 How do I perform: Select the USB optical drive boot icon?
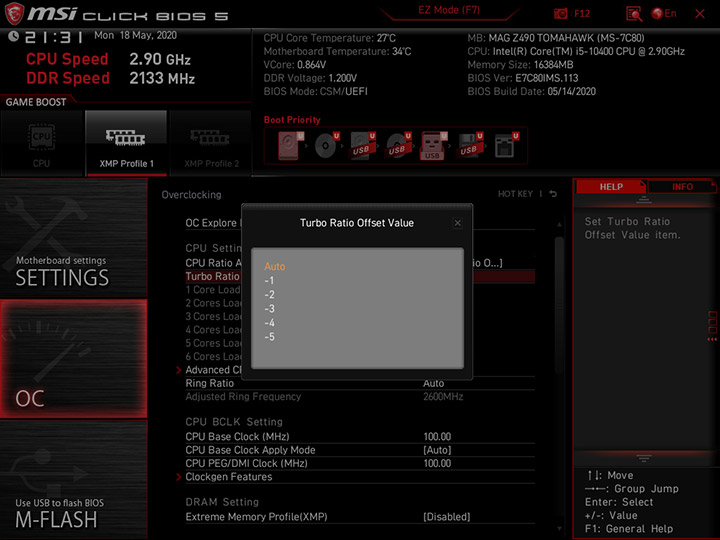[x=398, y=146]
